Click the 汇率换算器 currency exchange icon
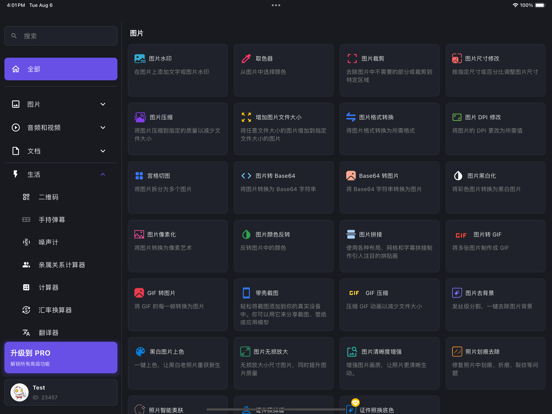Viewport: 552px width, 414px height. coord(26,310)
